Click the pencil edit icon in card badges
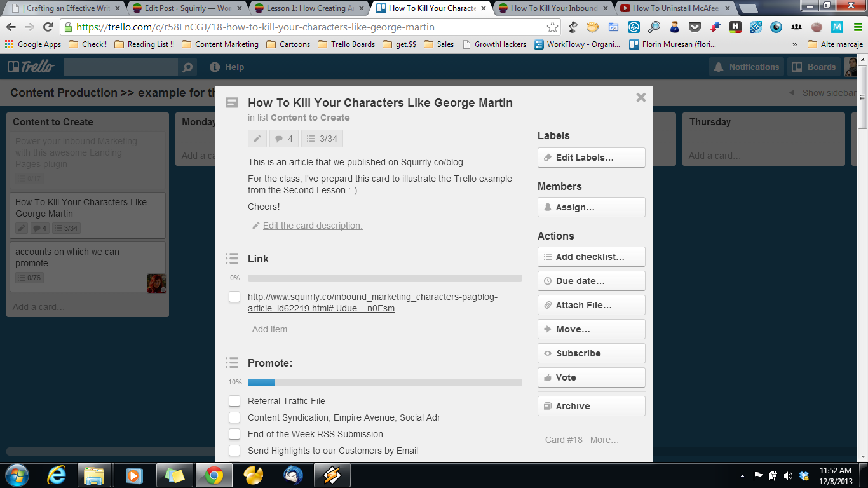This screenshot has width=868, height=488. (257, 139)
